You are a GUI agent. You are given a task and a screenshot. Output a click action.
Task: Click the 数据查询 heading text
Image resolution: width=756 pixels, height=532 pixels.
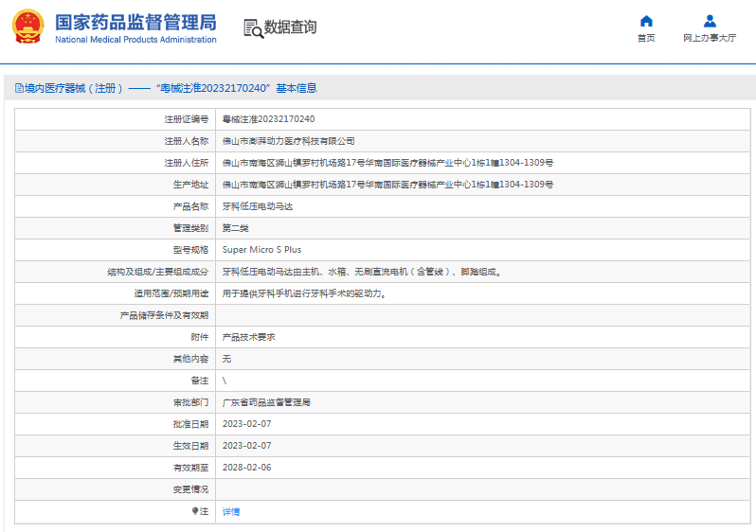tap(291, 28)
